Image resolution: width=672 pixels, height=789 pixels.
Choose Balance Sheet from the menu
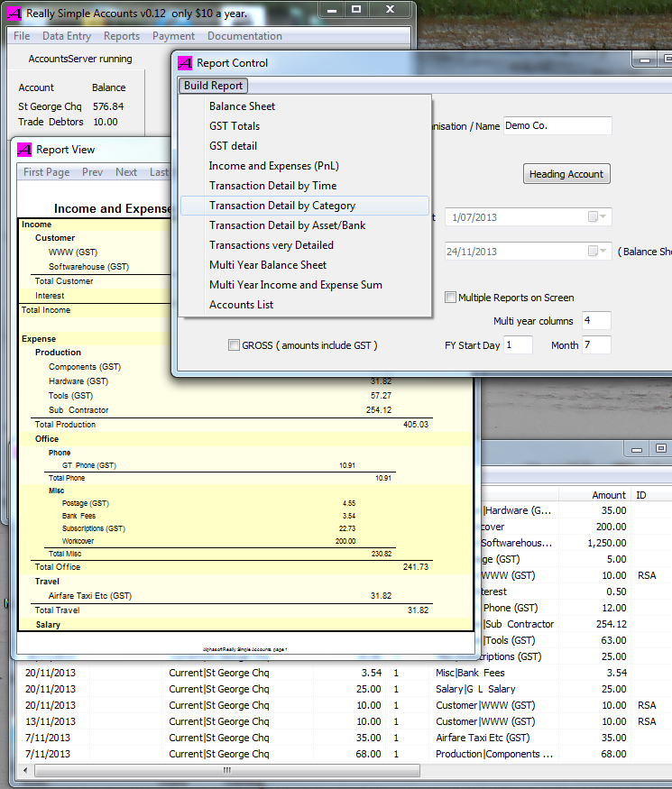242,106
